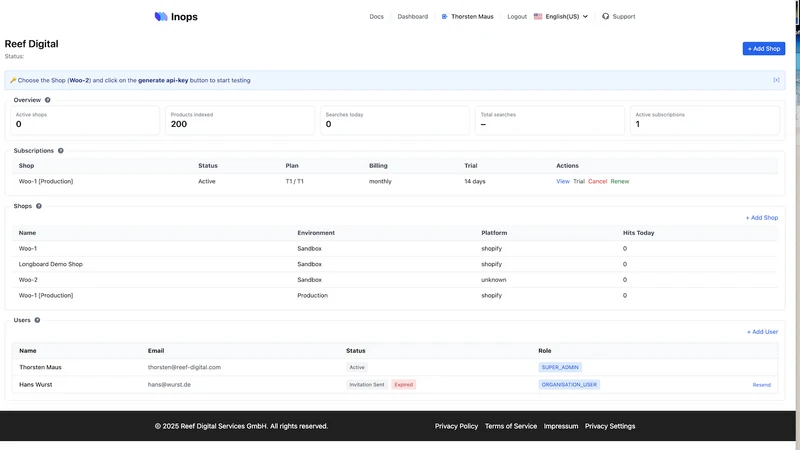Click the Production environment cell
Image resolution: width=800 pixels, height=450 pixels.
pyautogui.click(x=313, y=295)
